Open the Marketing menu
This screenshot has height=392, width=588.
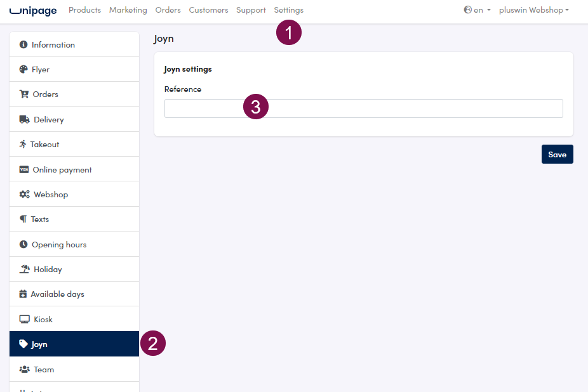128,10
